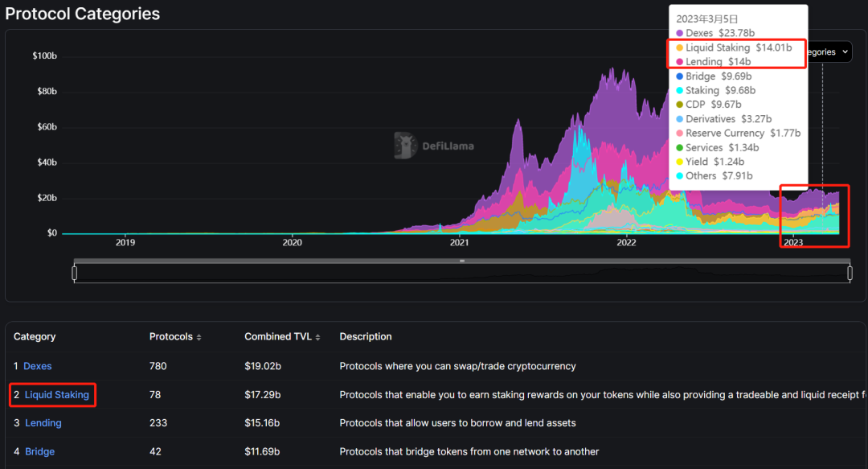The height and width of the screenshot is (469, 868).
Task: Click the left handle of the range slider
Action: (x=75, y=274)
